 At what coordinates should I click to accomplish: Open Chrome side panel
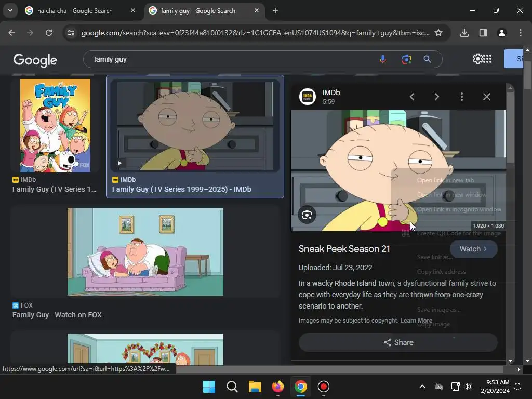click(483, 33)
